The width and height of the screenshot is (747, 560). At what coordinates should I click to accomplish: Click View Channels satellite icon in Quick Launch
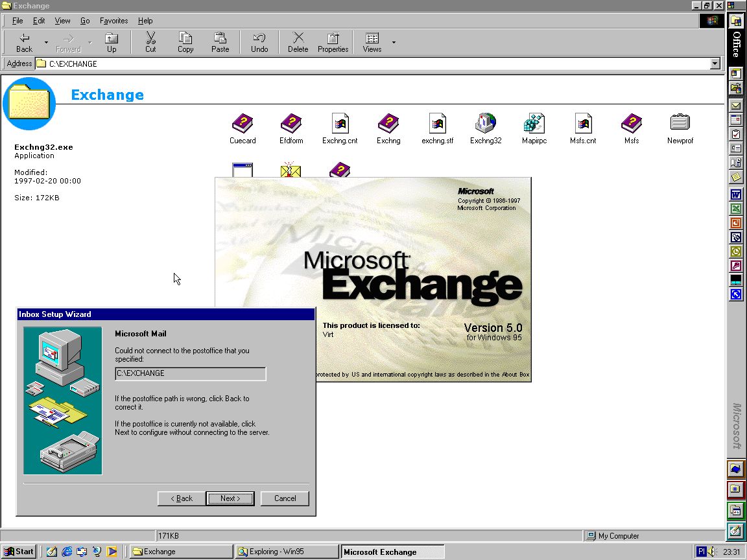97,552
